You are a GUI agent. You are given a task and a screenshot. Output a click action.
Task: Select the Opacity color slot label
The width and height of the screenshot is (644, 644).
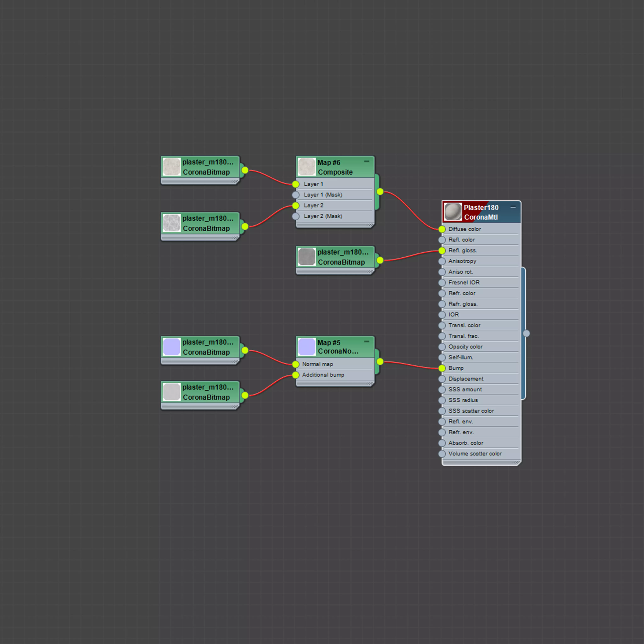click(x=465, y=347)
